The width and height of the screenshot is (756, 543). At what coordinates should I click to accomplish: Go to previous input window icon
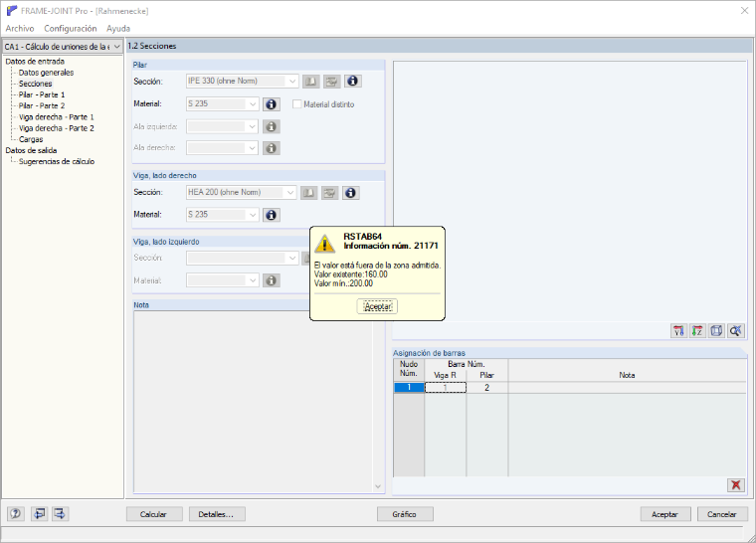[39, 514]
